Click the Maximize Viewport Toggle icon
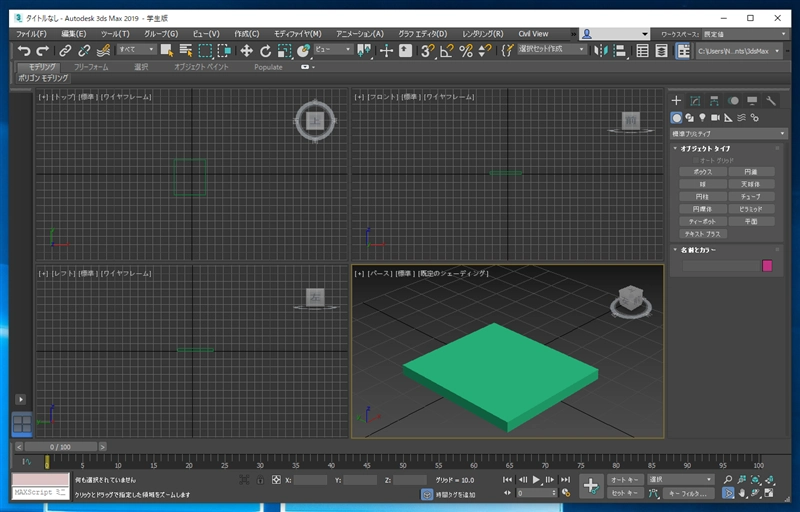The image size is (800, 512). (x=769, y=493)
